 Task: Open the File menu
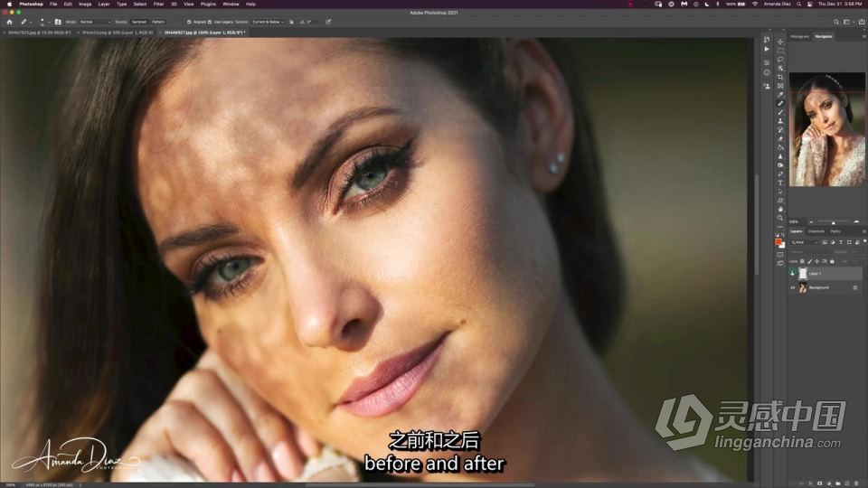pyautogui.click(x=53, y=4)
